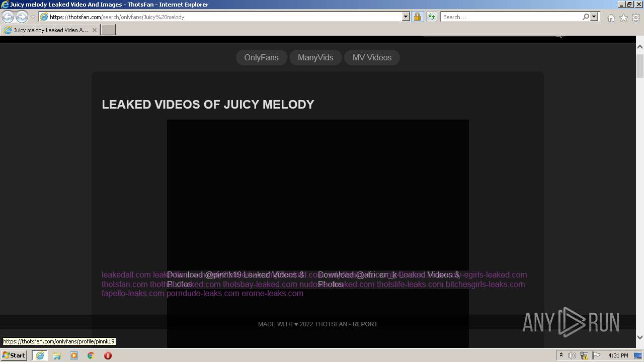Open Chrome from the taskbar
644x362 pixels.
[91, 355]
